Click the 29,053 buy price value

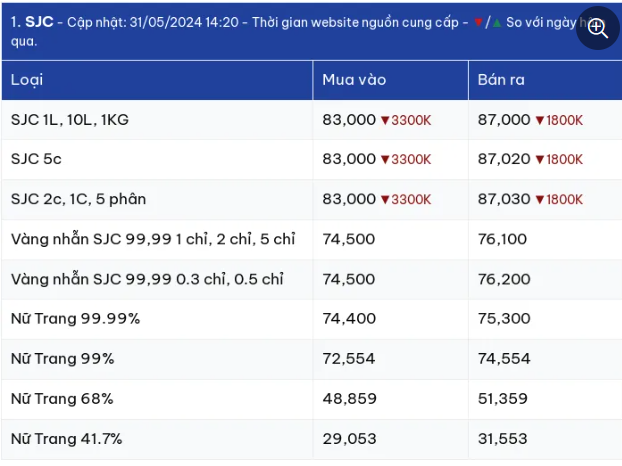[349, 439]
